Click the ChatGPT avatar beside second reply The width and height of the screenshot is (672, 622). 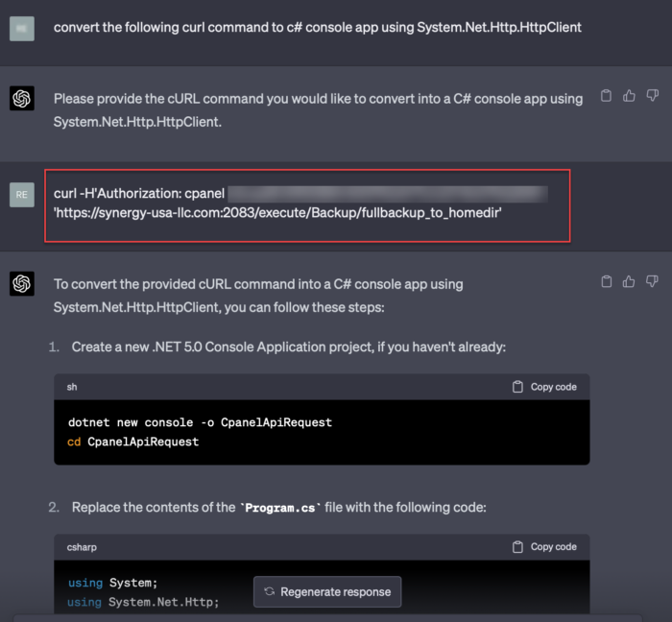tap(22, 284)
